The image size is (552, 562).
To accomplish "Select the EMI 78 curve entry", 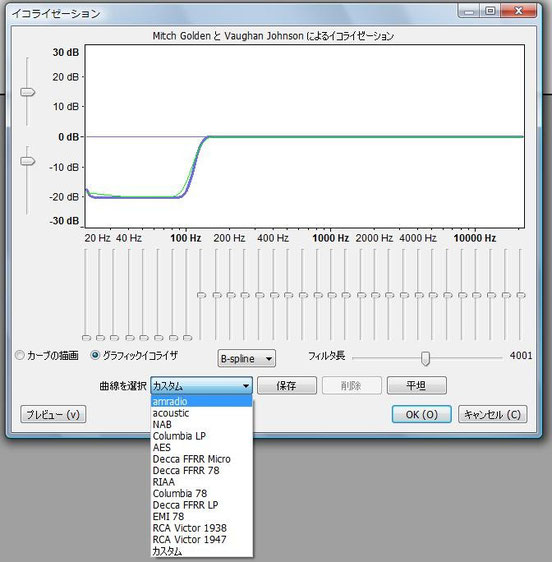I will click(201, 516).
